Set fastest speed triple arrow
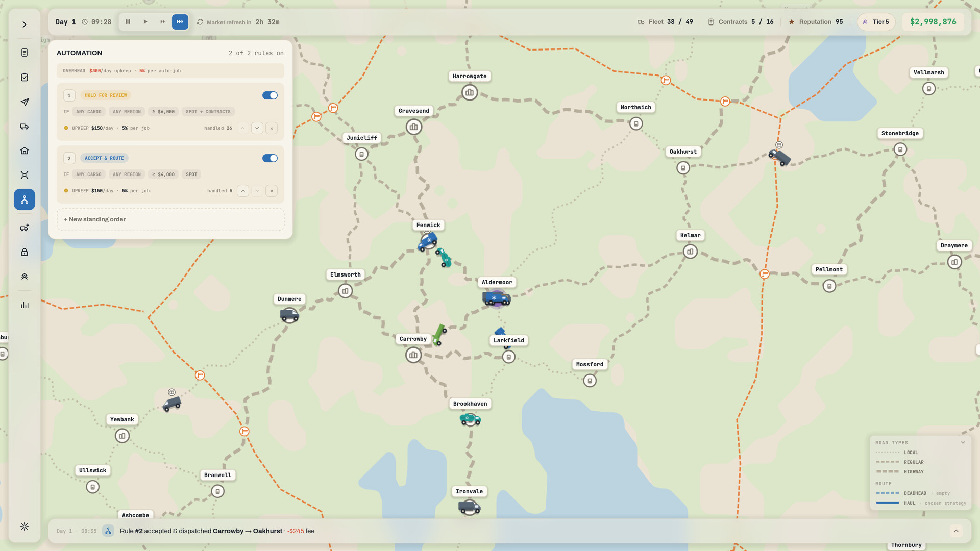 180,22
